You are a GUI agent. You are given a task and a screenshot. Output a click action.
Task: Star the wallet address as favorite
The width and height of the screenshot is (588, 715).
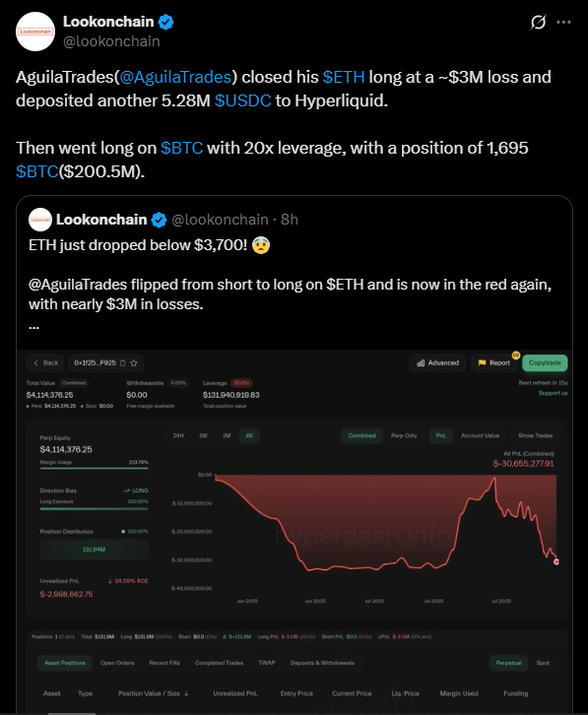(134, 363)
